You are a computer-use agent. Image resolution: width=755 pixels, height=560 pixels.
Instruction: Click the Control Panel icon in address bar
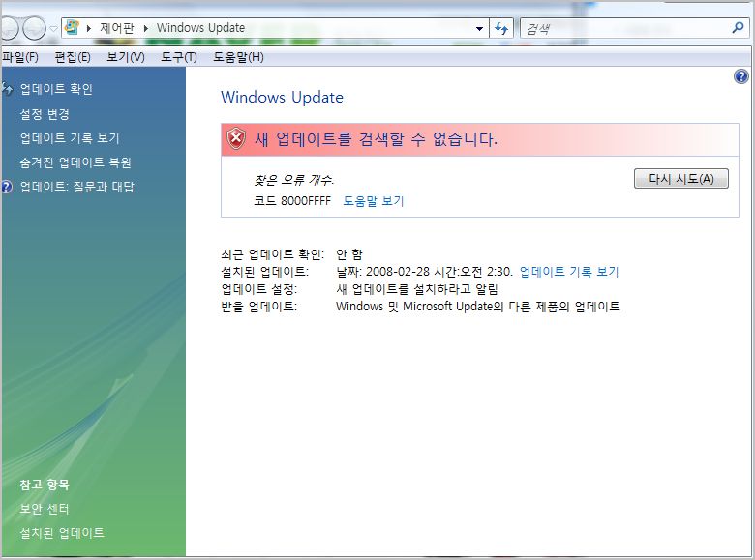point(72,27)
